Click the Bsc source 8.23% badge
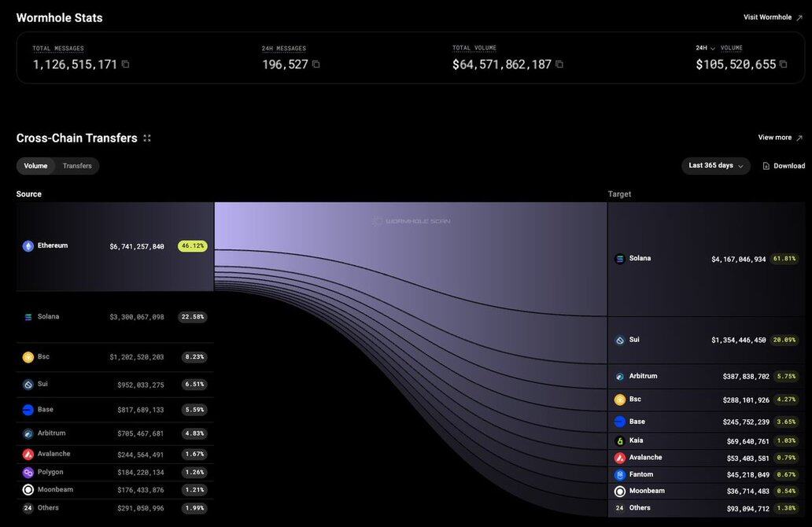Image resolution: width=812 pixels, height=527 pixels. [194, 357]
